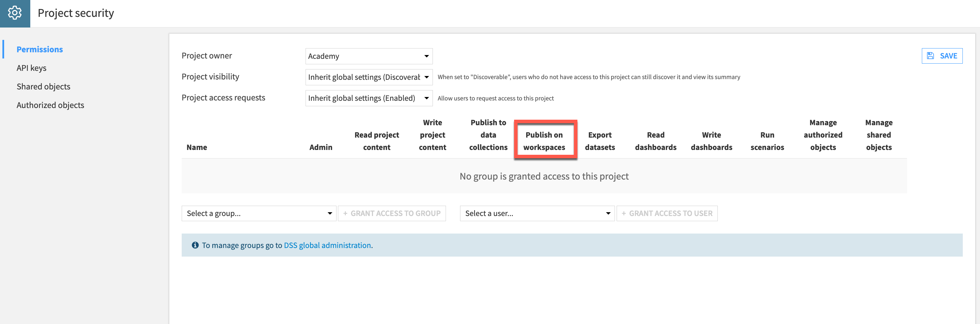Screen dimensions: 980x324
Task: Click the Project owner label
Action: pos(206,56)
